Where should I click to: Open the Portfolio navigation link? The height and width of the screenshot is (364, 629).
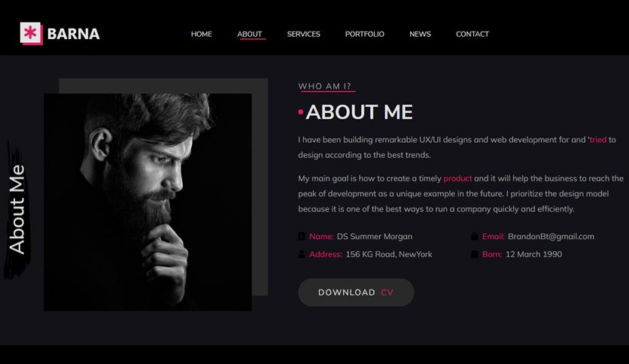tap(365, 34)
